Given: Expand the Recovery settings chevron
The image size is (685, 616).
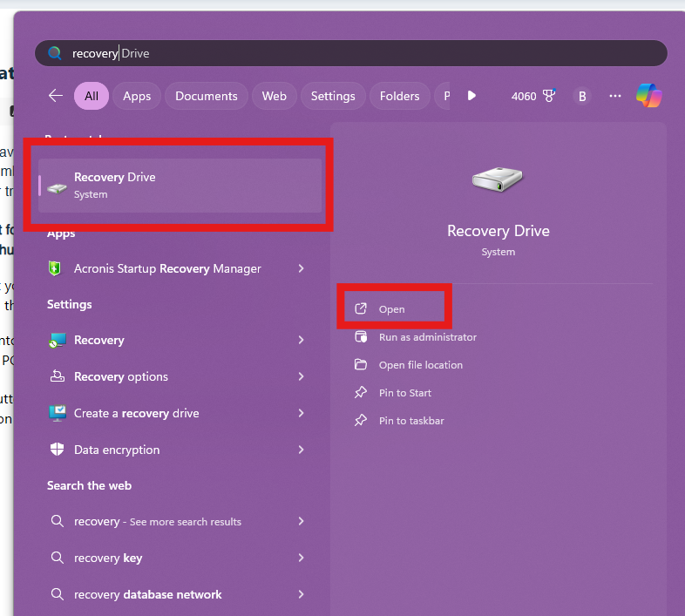Looking at the screenshot, I should click(x=301, y=340).
